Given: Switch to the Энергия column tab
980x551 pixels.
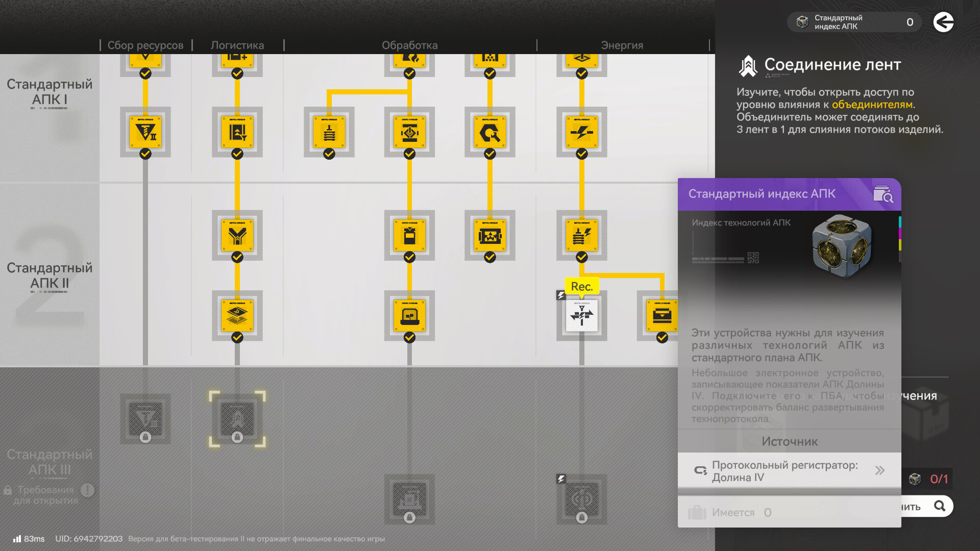Looking at the screenshot, I should tap(622, 45).
